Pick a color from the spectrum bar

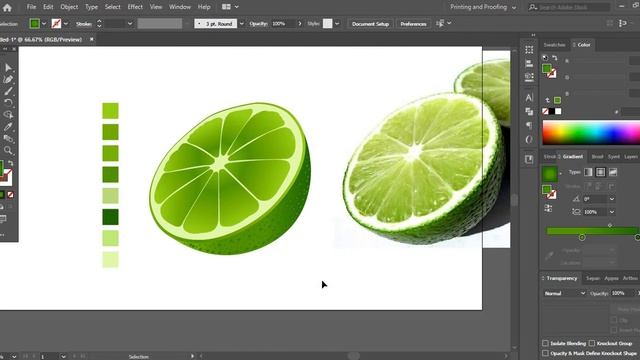click(591, 133)
